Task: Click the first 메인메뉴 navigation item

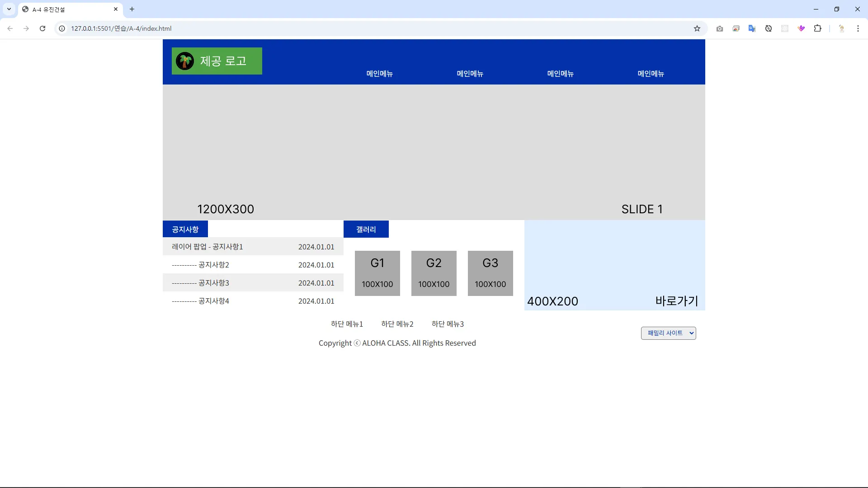Action: [x=379, y=74]
